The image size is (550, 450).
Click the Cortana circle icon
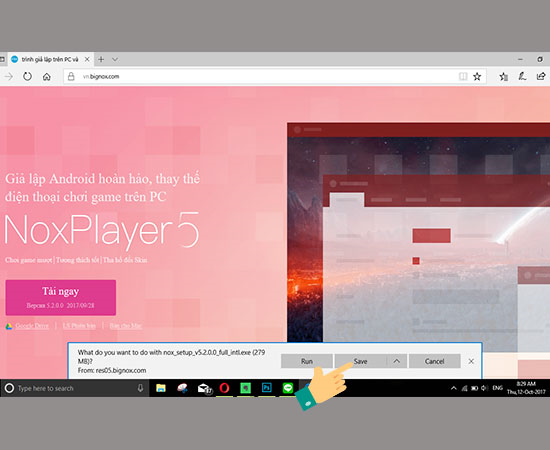coord(9,388)
